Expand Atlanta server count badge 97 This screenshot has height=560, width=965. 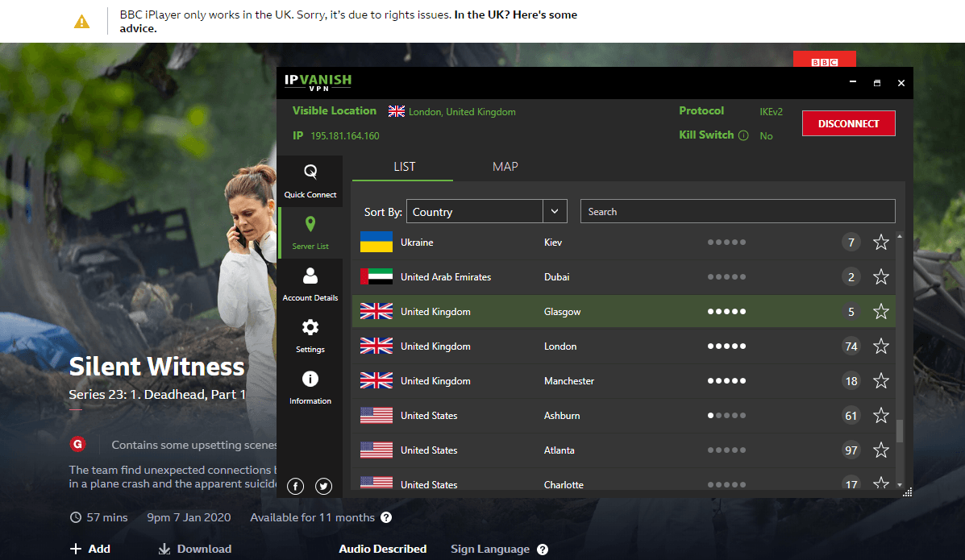click(851, 450)
